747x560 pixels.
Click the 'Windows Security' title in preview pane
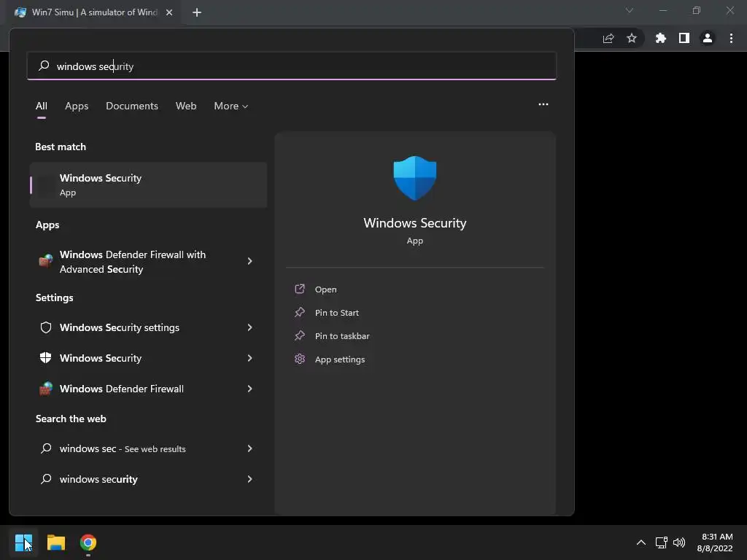pos(415,223)
